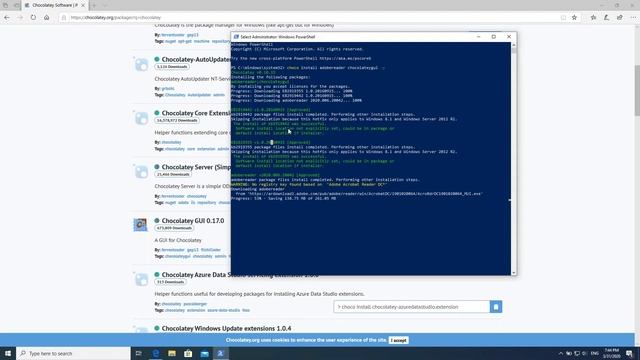Open the Windows Start menu
The width and height of the screenshot is (640, 360).
[8, 353]
